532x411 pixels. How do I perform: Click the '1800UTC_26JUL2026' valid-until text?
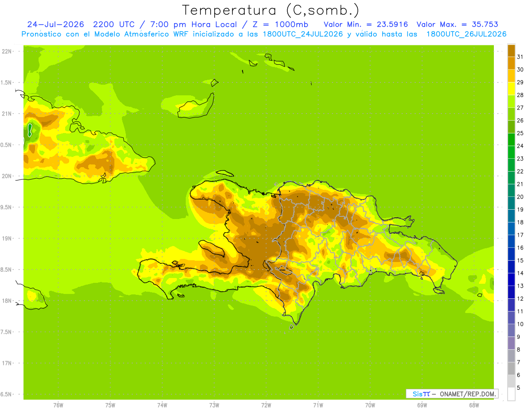(466, 34)
